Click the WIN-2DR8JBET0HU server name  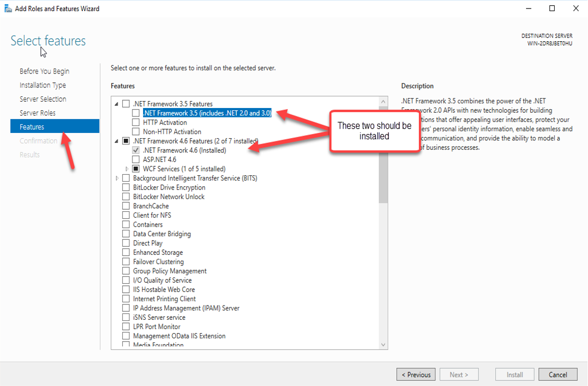[550, 43]
